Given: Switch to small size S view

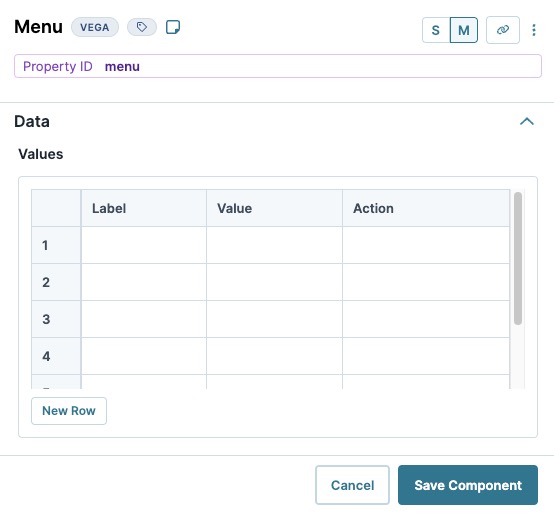Looking at the screenshot, I should 436,30.
